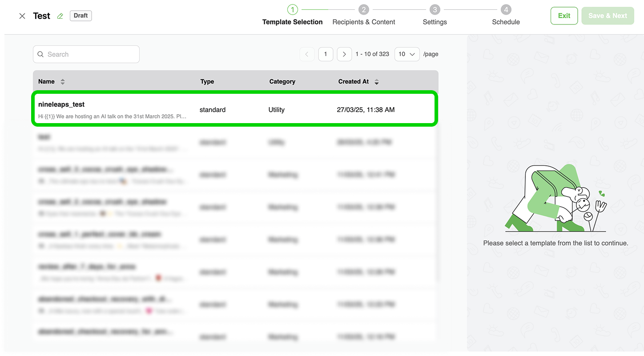
Task: Select the nineleaps_test template row
Action: [x=235, y=109]
